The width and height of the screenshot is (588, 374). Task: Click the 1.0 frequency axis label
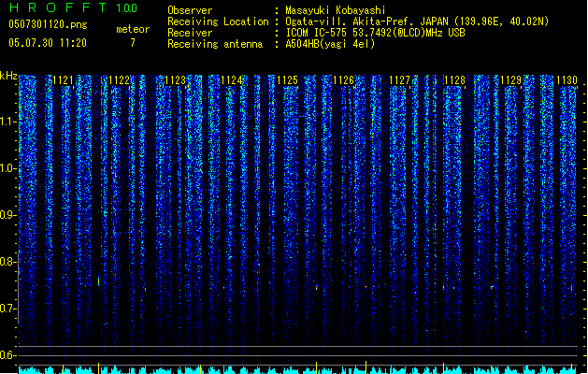[8, 168]
